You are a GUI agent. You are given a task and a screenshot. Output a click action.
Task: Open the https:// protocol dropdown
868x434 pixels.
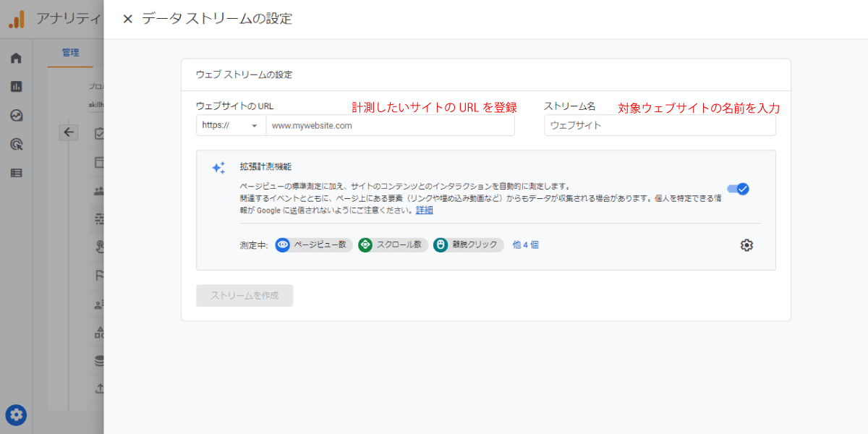tap(231, 125)
